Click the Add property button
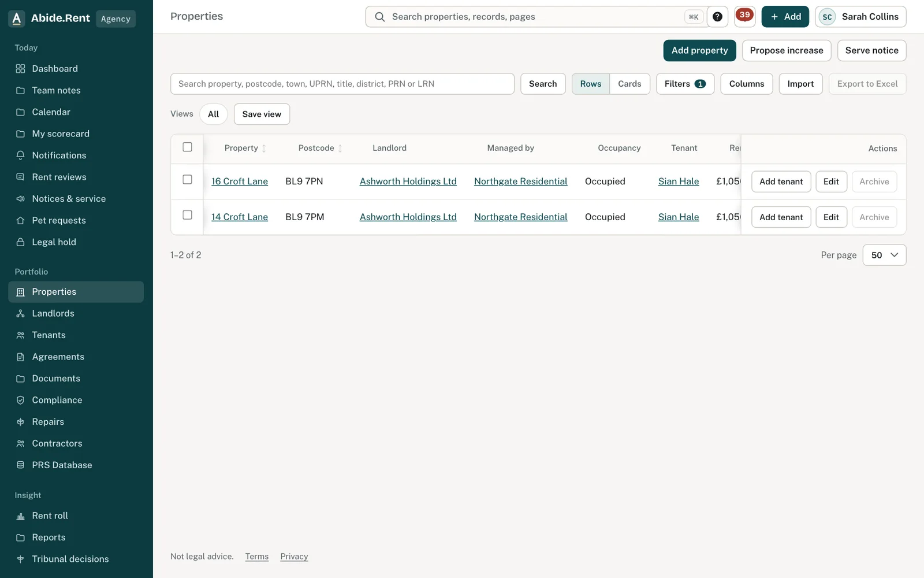This screenshot has width=924, height=578. [699, 50]
